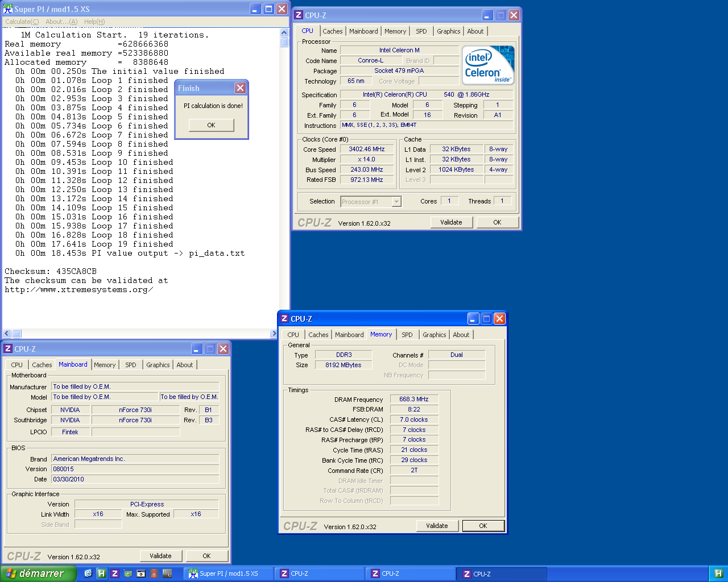The image size is (728, 582).
Task: Click the Z icon in the CPU-Z Memory window title bar
Action: tap(284, 319)
